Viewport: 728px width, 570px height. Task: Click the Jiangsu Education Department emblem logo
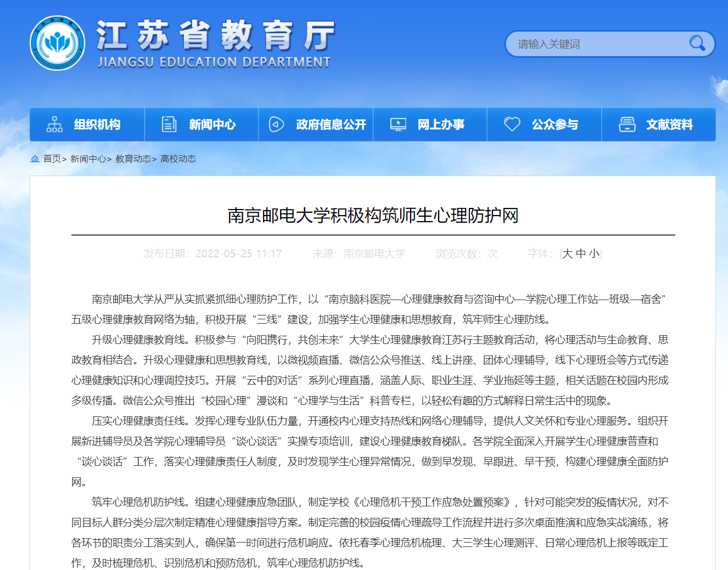pyautogui.click(x=58, y=43)
